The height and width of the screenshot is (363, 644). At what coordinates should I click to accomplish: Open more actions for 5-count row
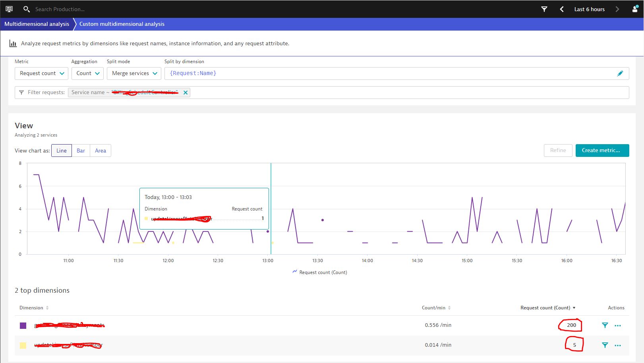point(618,346)
